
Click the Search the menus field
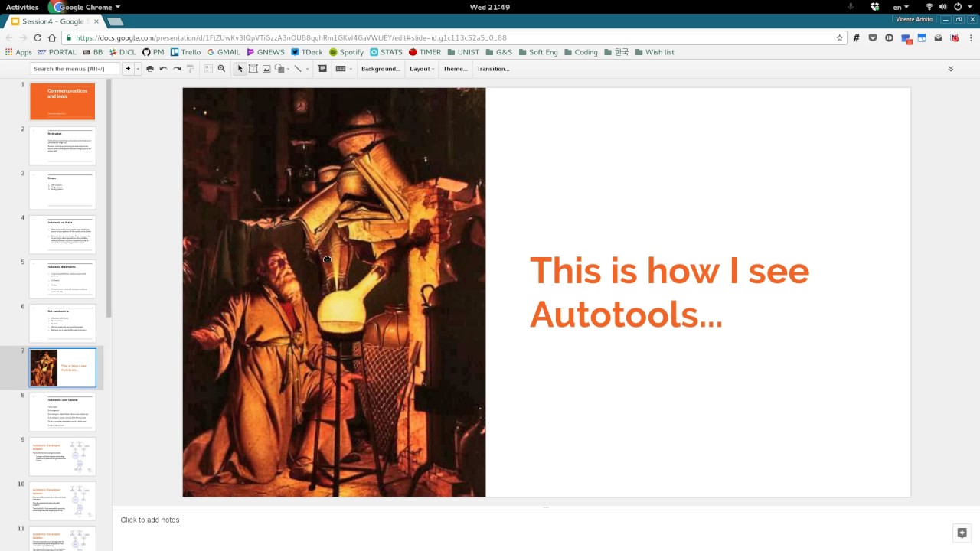pos(75,69)
